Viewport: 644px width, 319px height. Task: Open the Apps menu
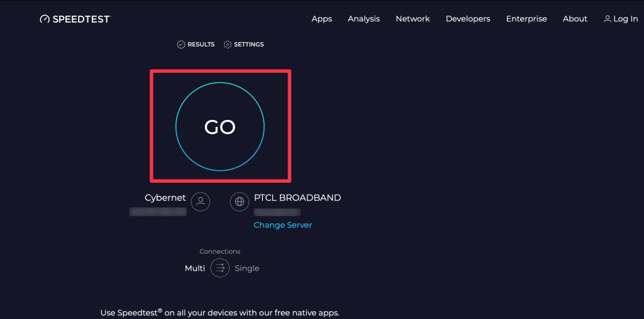pyautogui.click(x=321, y=19)
